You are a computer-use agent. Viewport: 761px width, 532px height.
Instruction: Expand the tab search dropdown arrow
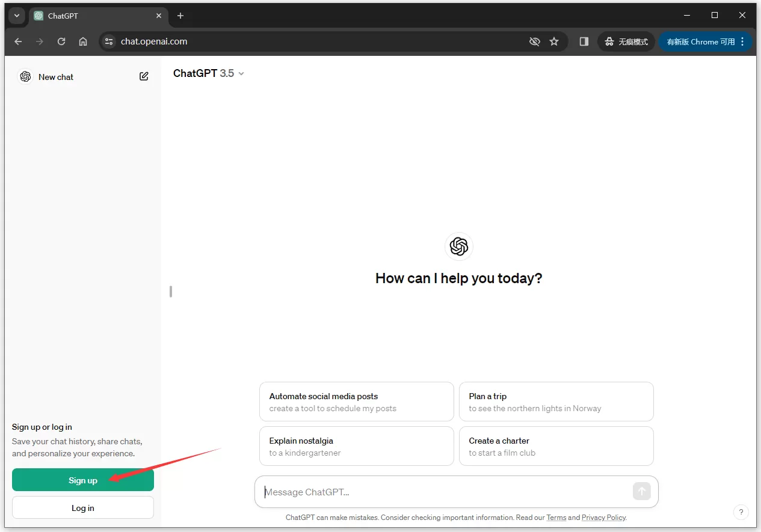coord(16,16)
